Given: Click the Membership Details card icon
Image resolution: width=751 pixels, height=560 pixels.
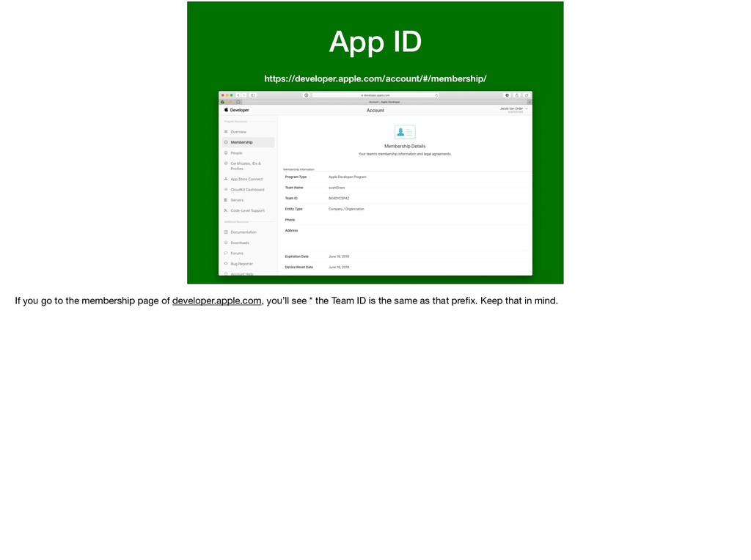Looking at the screenshot, I should click(405, 132).
